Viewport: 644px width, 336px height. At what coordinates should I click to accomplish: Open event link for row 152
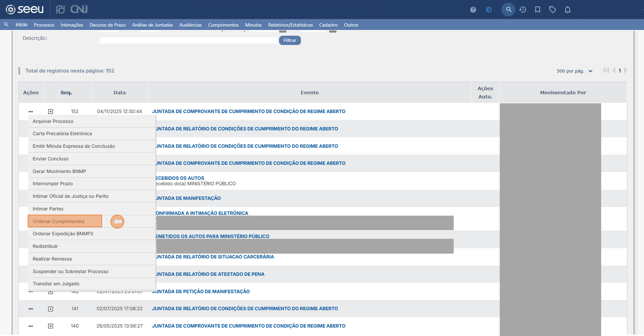[x=249, y=111]
